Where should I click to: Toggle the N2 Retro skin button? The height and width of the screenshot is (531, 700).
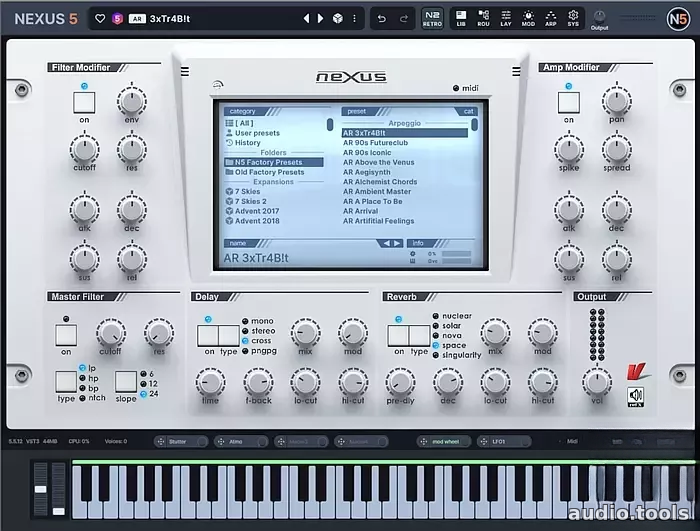pos(432,19)
